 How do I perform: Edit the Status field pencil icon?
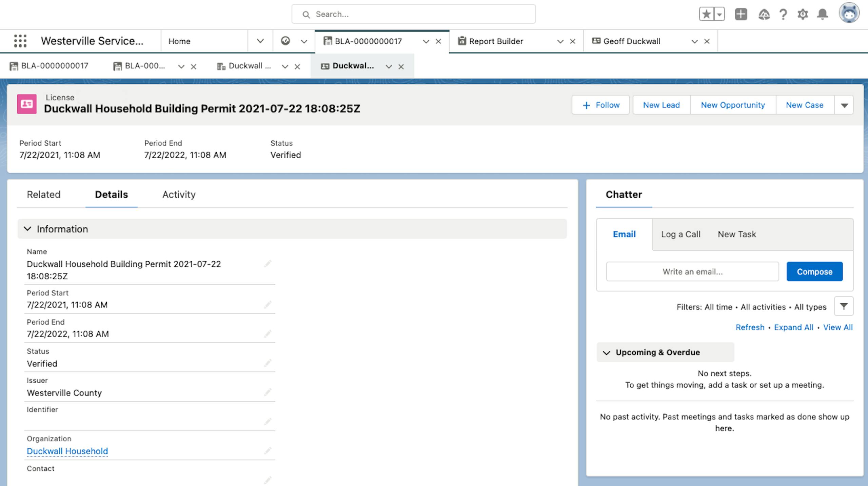click(x=268, y=363)
